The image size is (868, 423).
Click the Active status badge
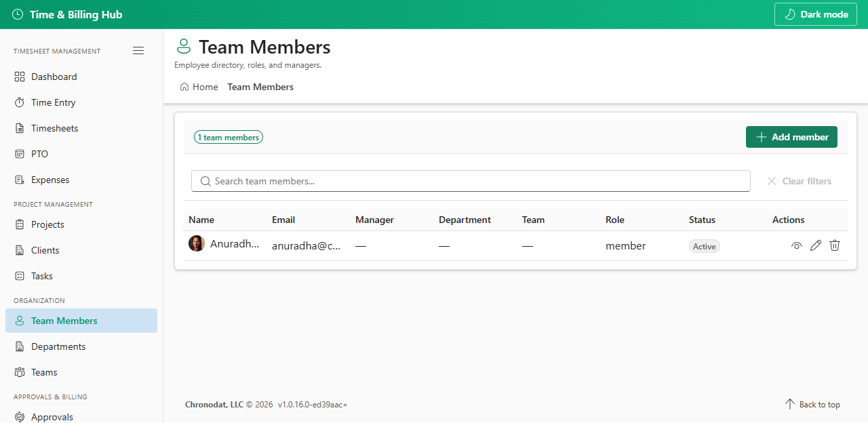pyautogui.click(x=705, y=246)
